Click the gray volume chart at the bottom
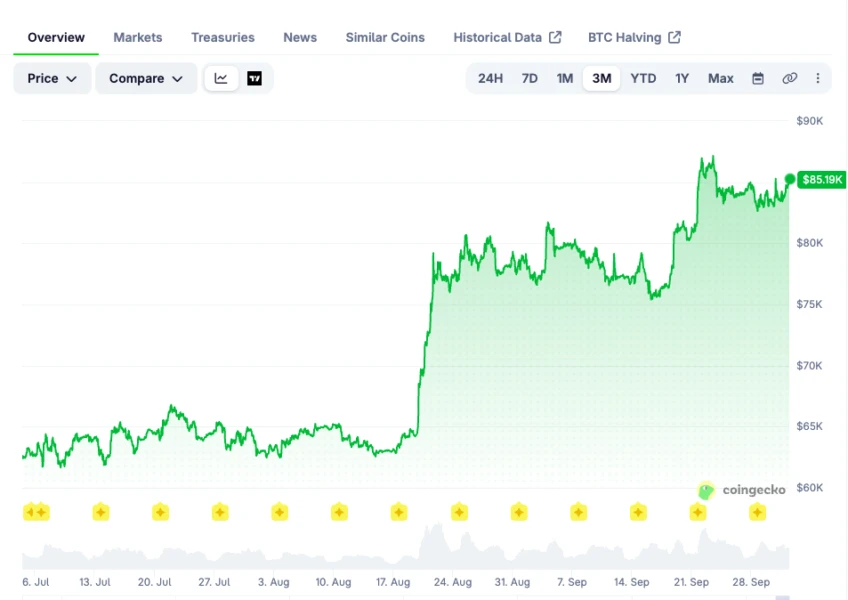The width and height of the screenshot is (848, 600). [x=406, y=546]
